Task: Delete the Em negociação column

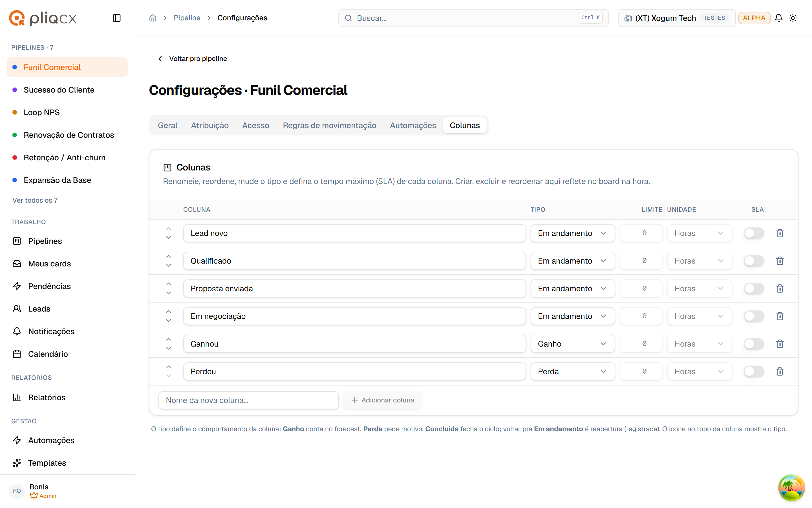Action: (x=780, y=316)
